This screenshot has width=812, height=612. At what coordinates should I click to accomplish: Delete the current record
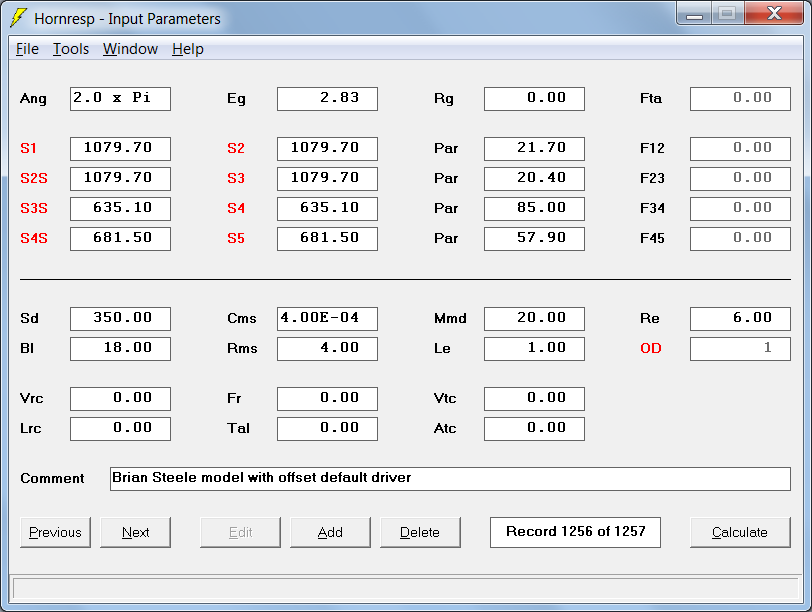420,532
